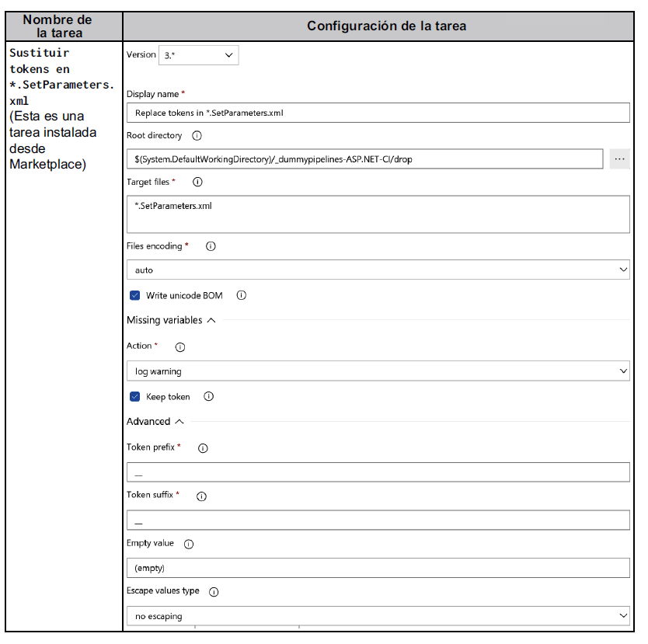Screen dimensions: 648x644
Task: Click info icon next to Keep token
Action: coord(208,396)
